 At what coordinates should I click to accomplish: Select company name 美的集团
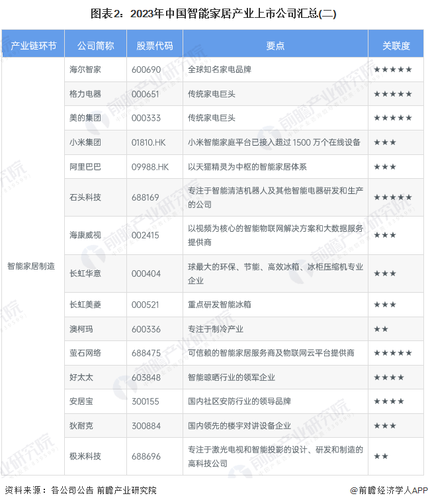(x=85, y=118)
